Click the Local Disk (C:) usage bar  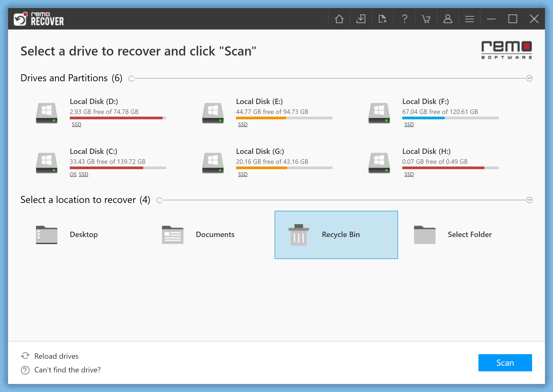click(118, 168)
